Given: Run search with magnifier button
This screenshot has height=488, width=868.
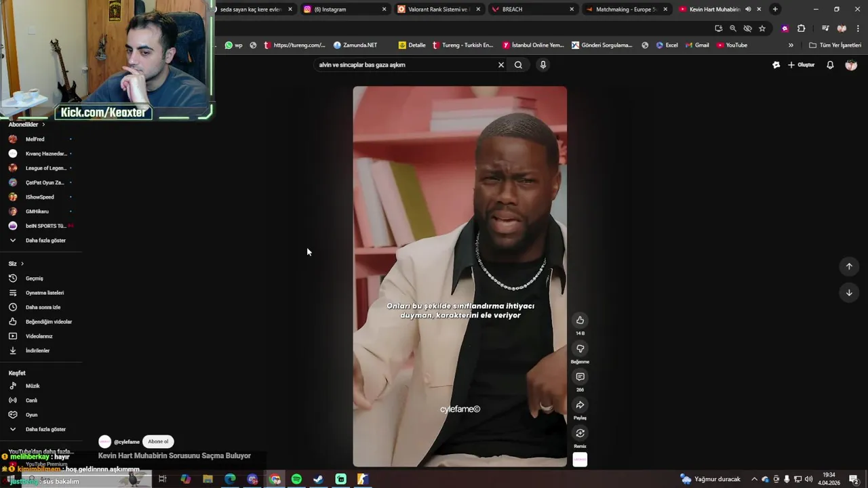Looking at the screenshot, I should (x=518, y=65).
